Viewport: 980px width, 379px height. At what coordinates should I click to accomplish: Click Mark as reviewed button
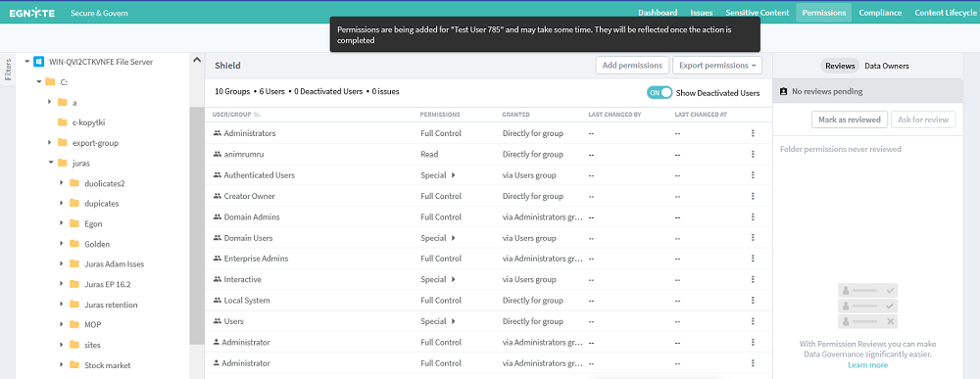[849, 119]
